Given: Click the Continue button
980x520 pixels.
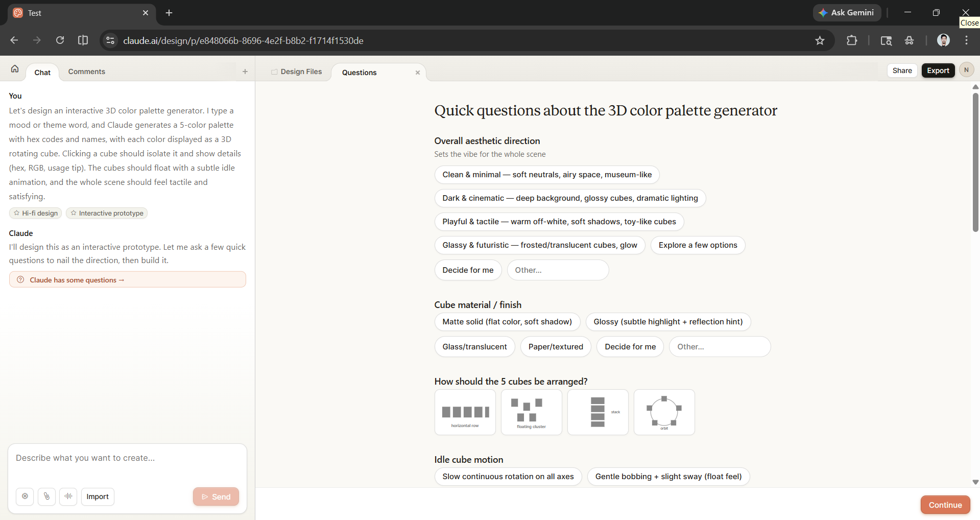Looking at the screenshot, I should tap(945, 505).
